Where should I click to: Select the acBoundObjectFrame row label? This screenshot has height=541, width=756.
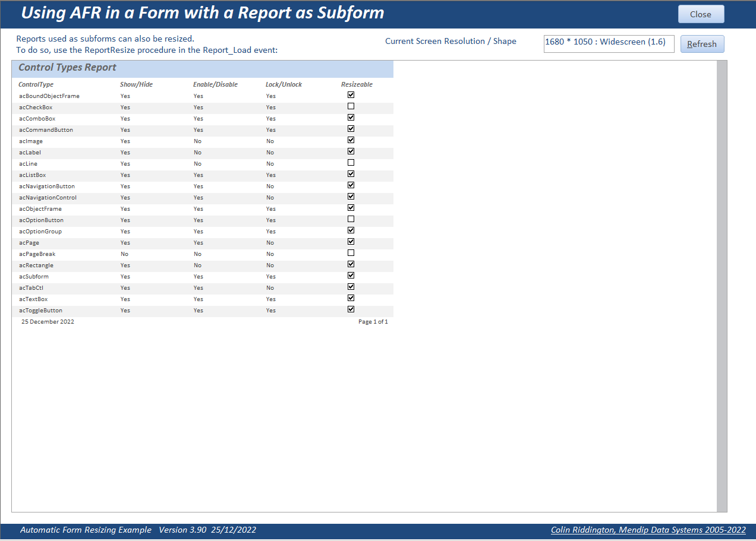49,96
